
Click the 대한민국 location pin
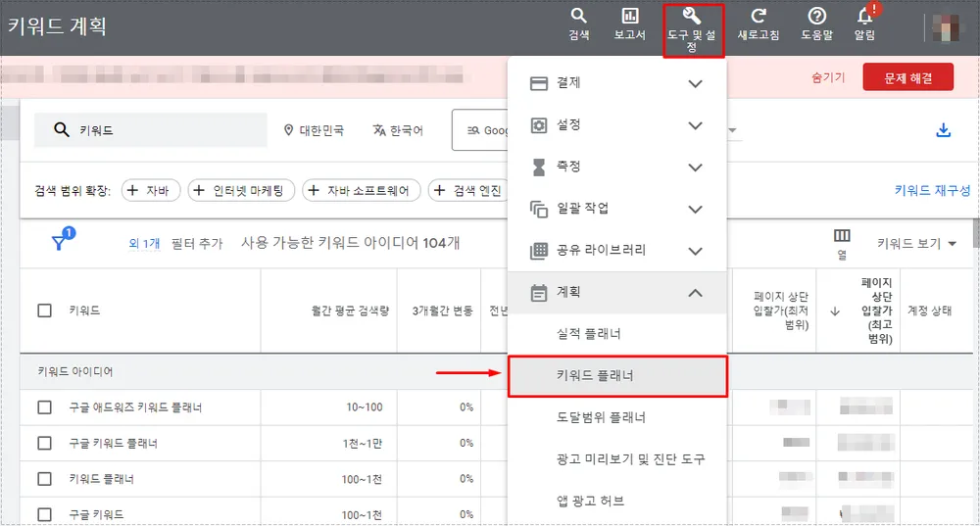coord(288,130)
